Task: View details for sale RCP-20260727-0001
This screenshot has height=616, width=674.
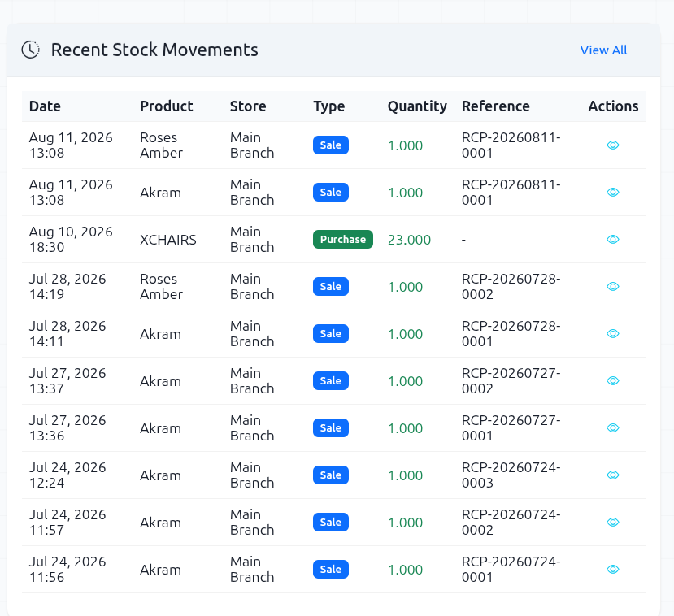Action: 612,427
